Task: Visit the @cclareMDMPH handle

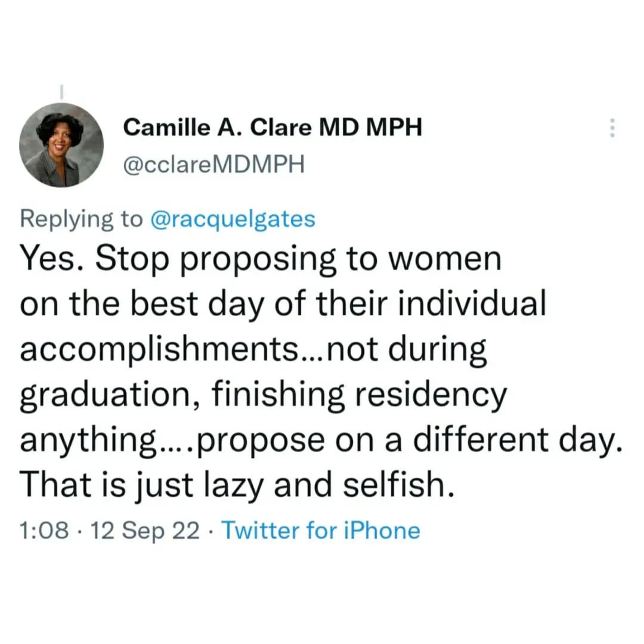Action: pos(213,165)
